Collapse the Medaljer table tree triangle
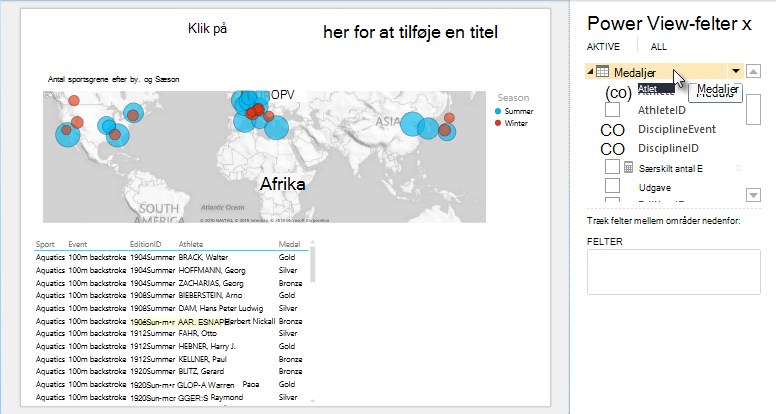This screenshot has height=414, width=776. pyautogui.click(x=590, y=72)
